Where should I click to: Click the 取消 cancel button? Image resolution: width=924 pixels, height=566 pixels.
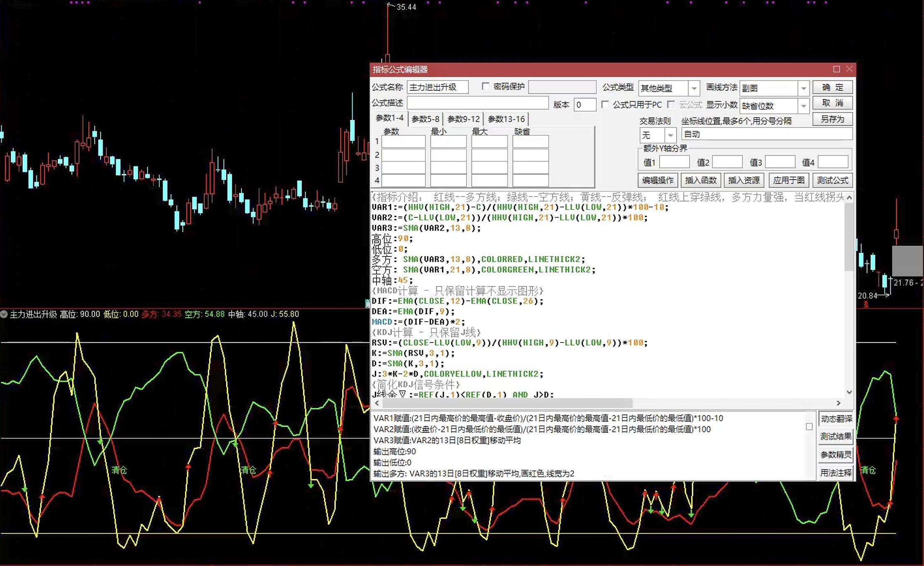tap(832, 103)
